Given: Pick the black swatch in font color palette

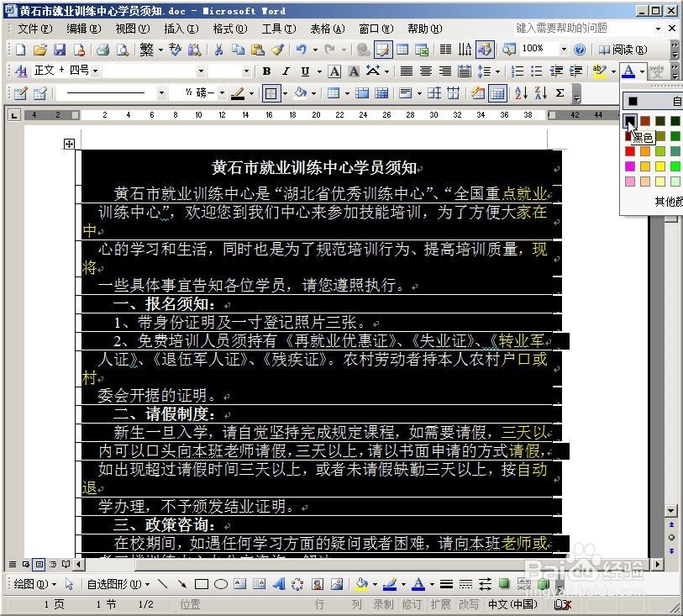Looking at the screenshot, I should pos(630,121).
